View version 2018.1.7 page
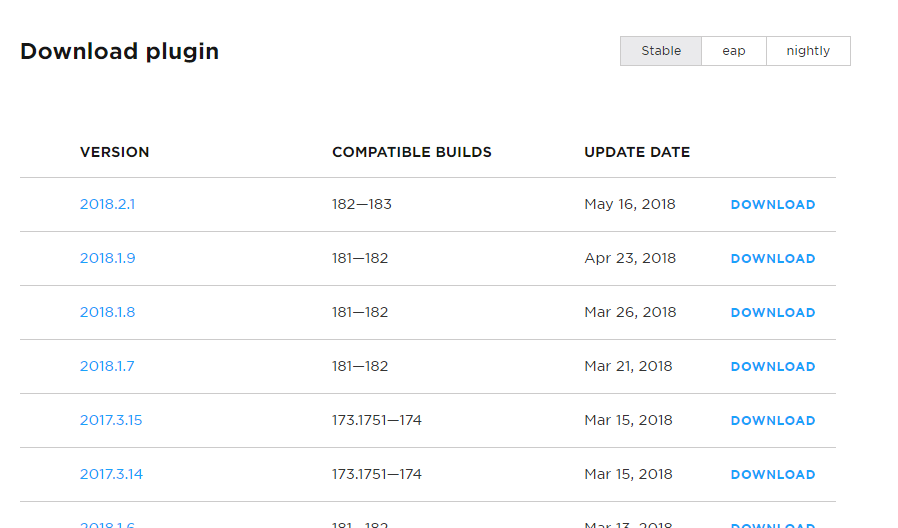Screen dimensions: 898x528 click(x=107, y=366)
